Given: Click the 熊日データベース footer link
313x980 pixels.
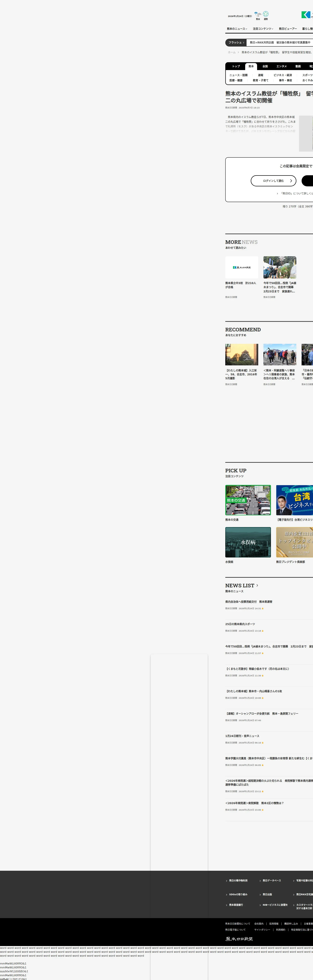Looking at the screenshot, I should (272, 881).
